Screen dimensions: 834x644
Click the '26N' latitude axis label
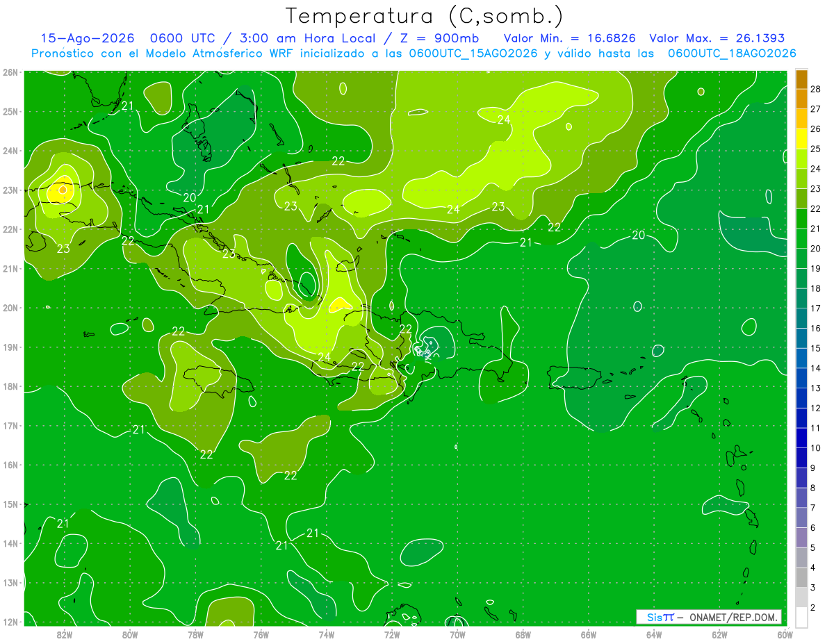[10, 72]
